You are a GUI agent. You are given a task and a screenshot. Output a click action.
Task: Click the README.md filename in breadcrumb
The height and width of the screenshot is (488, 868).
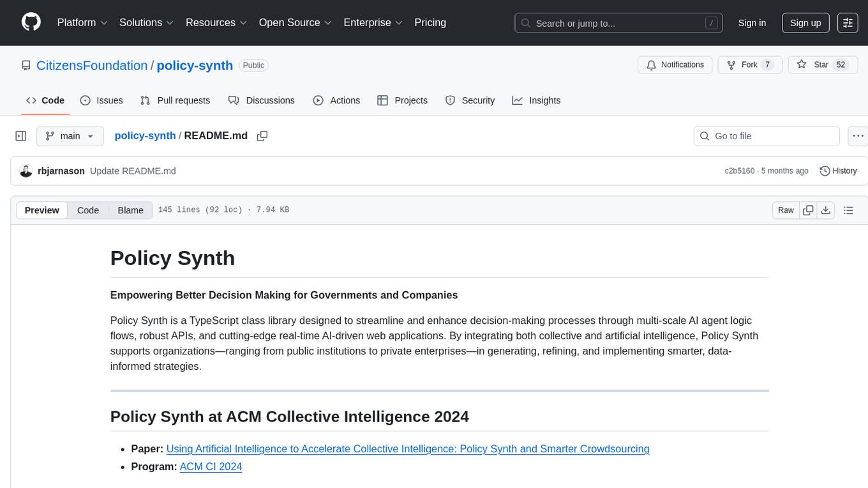coord(216,135)
